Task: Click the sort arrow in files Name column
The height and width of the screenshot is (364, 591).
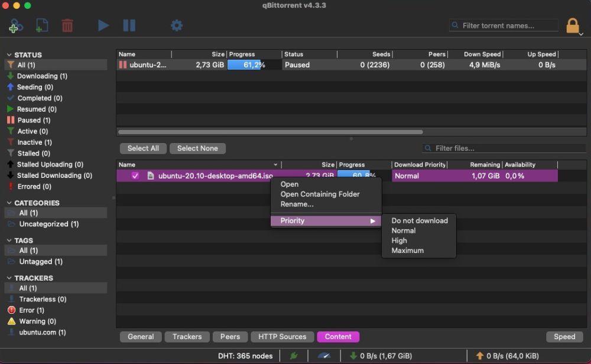Action: pyautogui.click(x=275, y=165)
